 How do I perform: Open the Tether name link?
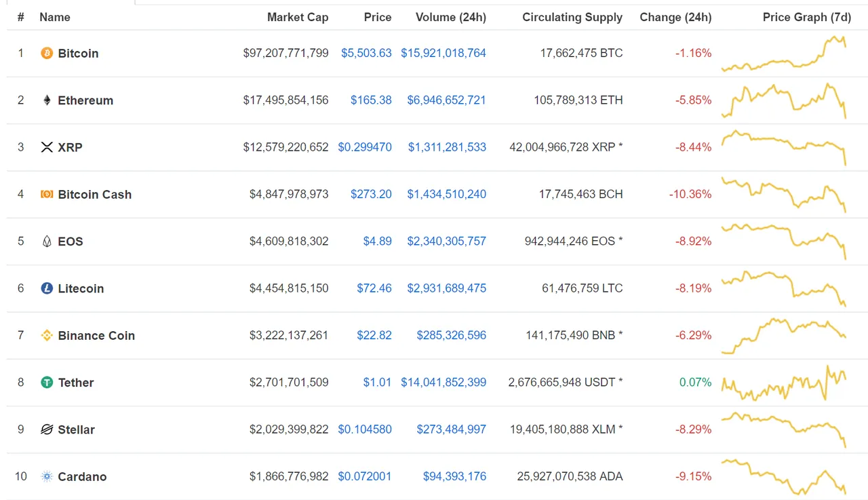tap(76, 382)
